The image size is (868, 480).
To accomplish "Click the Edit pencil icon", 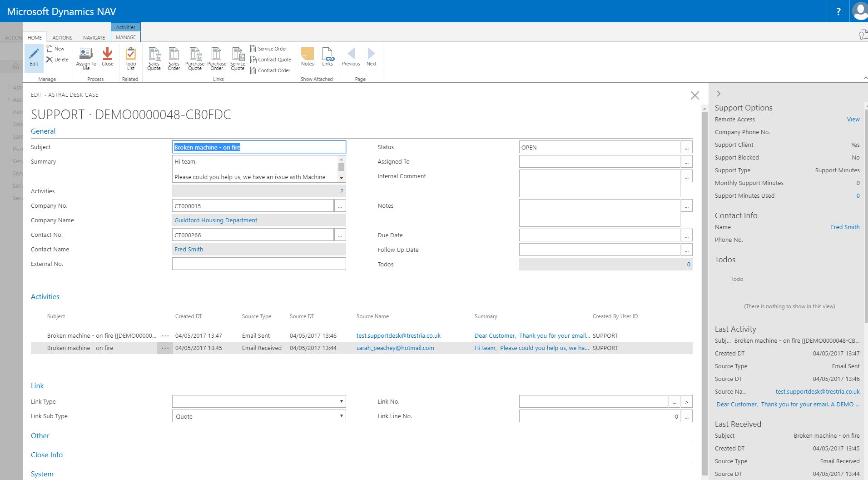I will pos(34,54).
